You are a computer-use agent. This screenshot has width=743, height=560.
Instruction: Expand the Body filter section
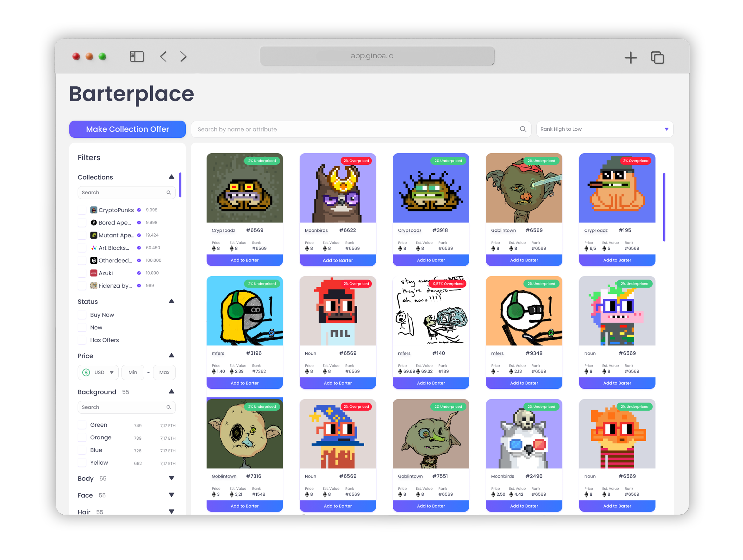(171, 478)
